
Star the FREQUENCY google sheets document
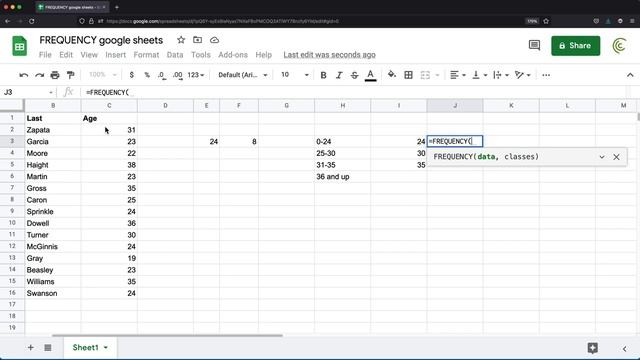181,40
